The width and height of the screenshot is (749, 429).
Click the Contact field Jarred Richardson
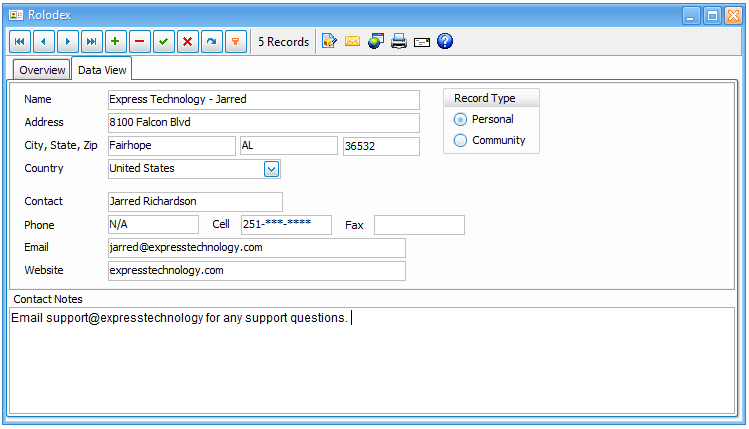pos(195,202)
